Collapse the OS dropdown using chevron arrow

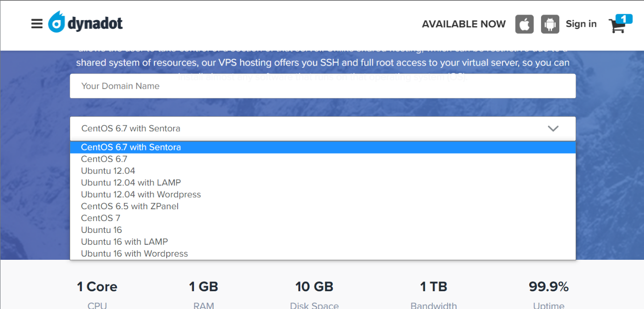(x=553, y=129)
